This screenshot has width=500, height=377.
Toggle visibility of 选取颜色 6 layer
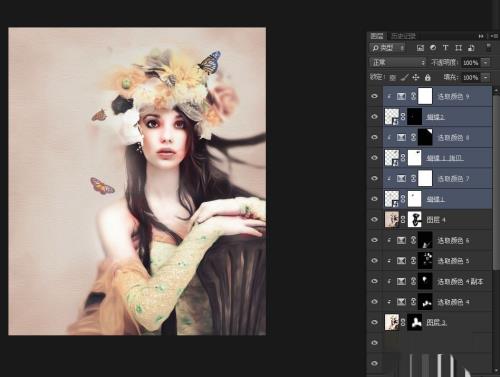click(x=374, y=240)
